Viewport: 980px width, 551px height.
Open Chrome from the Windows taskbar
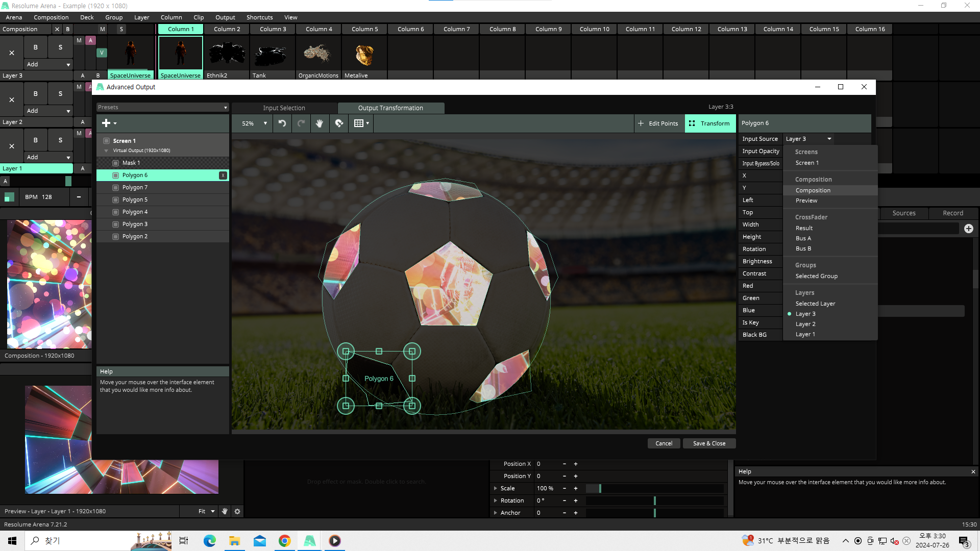coord(284,541)
